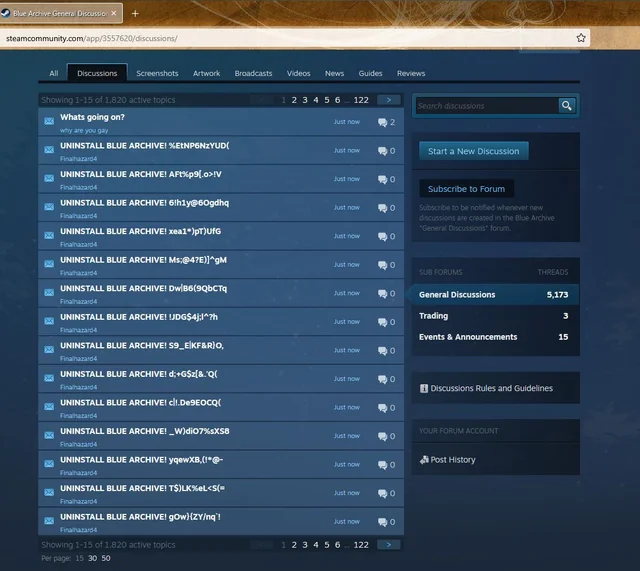Viewport: 640px width, 571px height.
Task: Jump to page 4 in bottom pager
Action: click(316, 545)
